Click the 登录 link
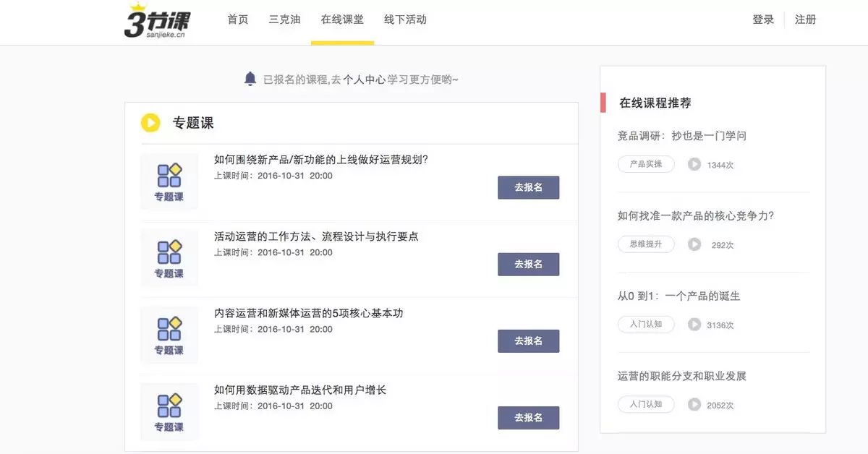868x454 pixels. click(763, 20)
